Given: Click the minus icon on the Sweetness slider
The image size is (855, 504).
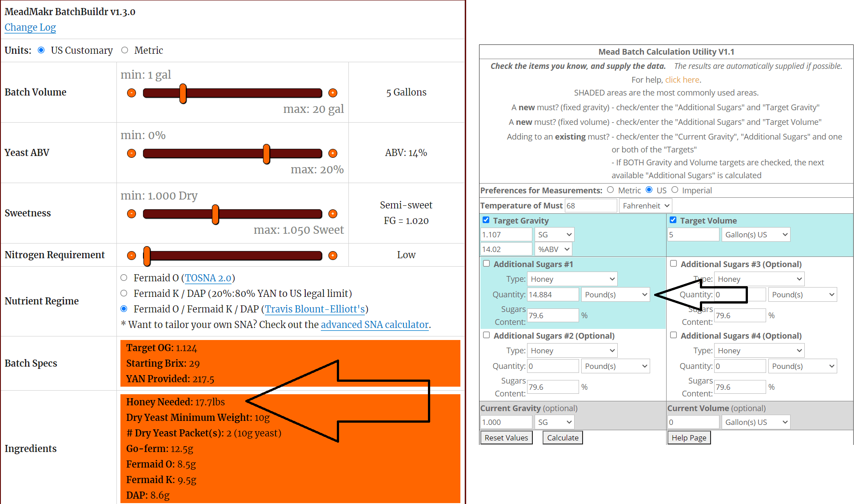Looking at the screenshot, I should pos(131,213).
